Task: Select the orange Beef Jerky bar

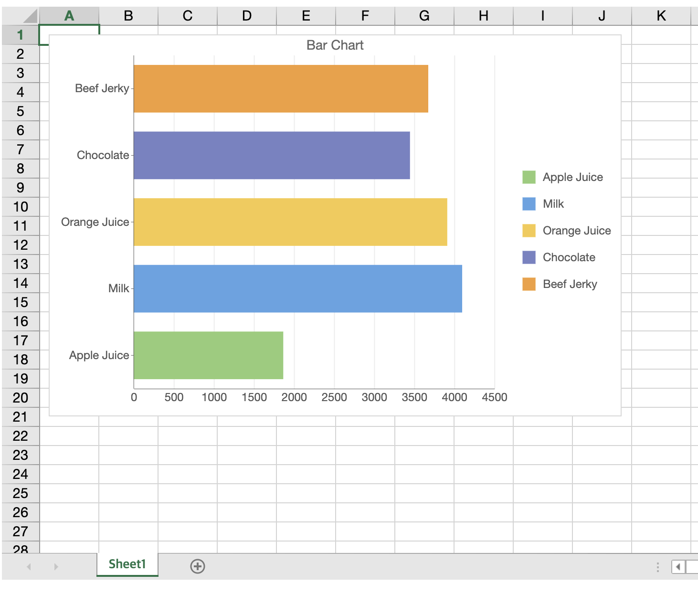Action: tap(281, 89)
